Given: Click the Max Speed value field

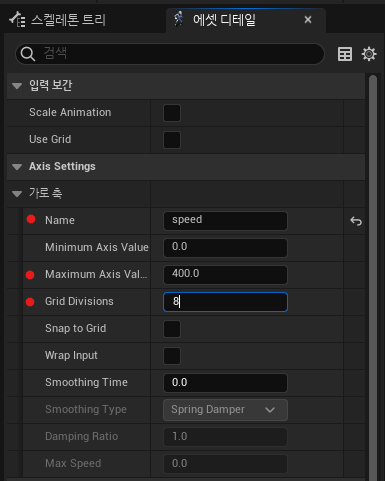Looking at the screenshot, I should coord(225,464).
